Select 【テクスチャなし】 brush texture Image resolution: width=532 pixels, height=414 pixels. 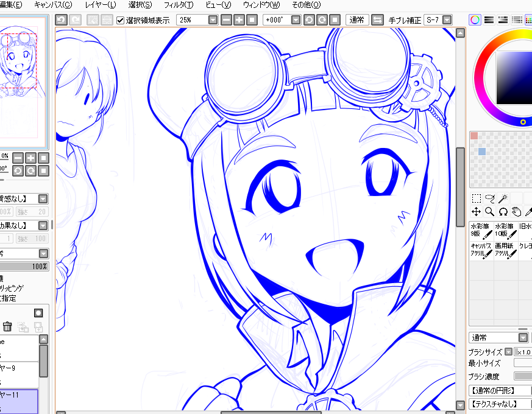coord(500,404)
